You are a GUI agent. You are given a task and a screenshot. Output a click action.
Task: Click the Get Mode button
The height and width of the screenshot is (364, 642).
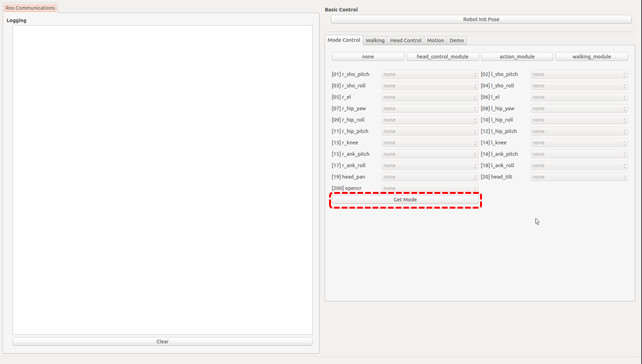pos(405,200)
